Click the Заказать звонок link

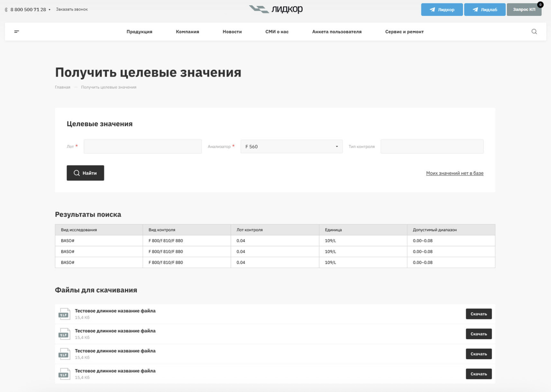pyautogui.click(x=72, y=9)
